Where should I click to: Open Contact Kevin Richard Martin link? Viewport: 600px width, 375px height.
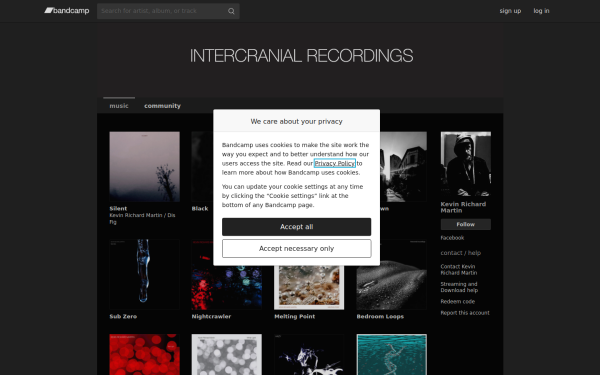(x=458, y=270)
